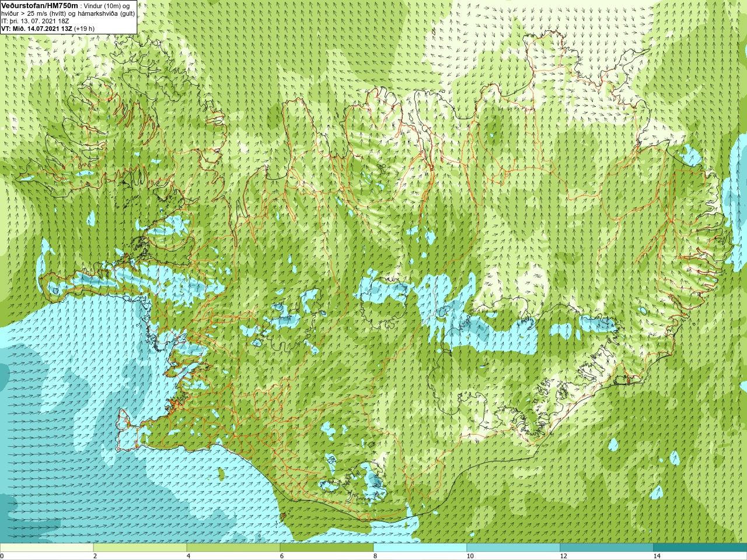Viewport: 747px width, 560px height.
Task: Click the '4' tick label on legend
Action: (x=189, y=556)
